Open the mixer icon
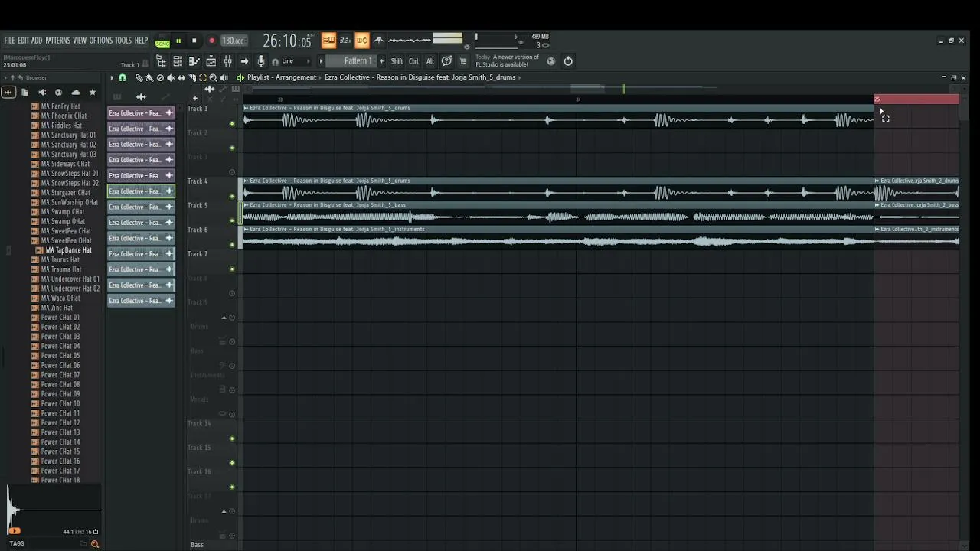This screenshot has width=980, height=551. pyautogui.click(x=227, y=61)
